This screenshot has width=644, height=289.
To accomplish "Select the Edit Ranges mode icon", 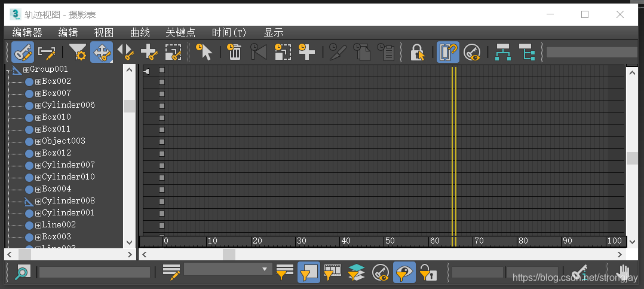I will point(47,52).
